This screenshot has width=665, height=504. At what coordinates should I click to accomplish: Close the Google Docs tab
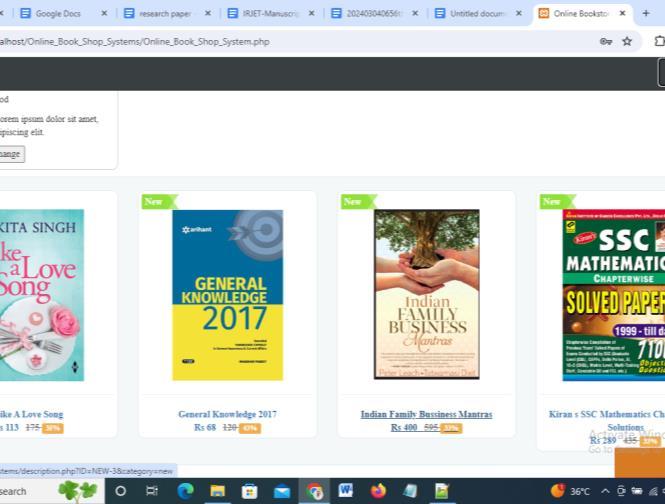click(104, 14)
